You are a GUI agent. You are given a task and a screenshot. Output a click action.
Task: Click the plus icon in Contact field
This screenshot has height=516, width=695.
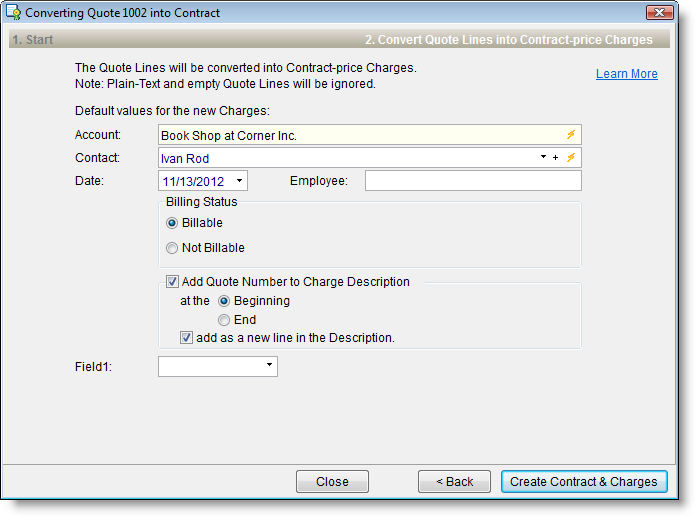(555, 158)
